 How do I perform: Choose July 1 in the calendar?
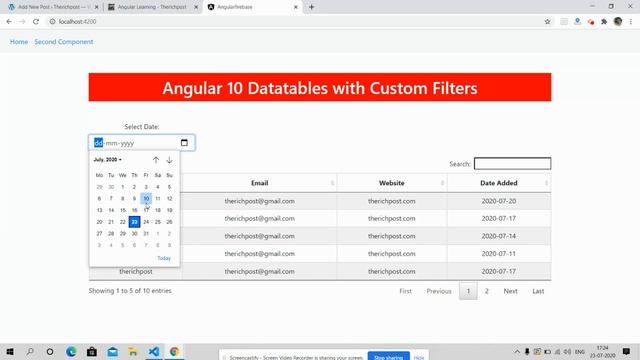pos(122,187)
